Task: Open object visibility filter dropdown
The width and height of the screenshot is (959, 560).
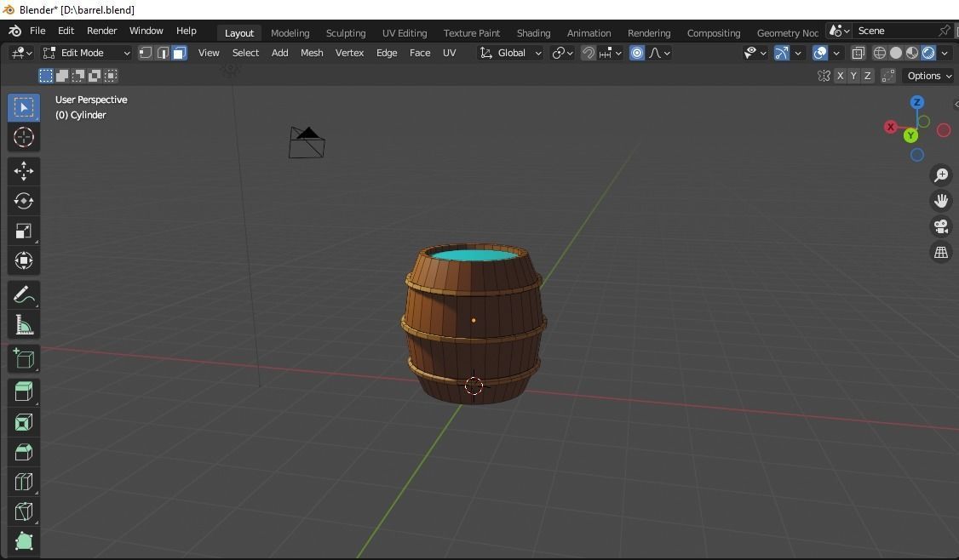Action: 755,53
